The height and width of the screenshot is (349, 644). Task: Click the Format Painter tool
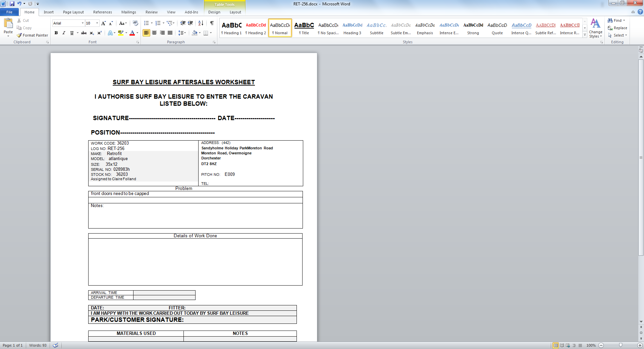(x=33, y=35)
